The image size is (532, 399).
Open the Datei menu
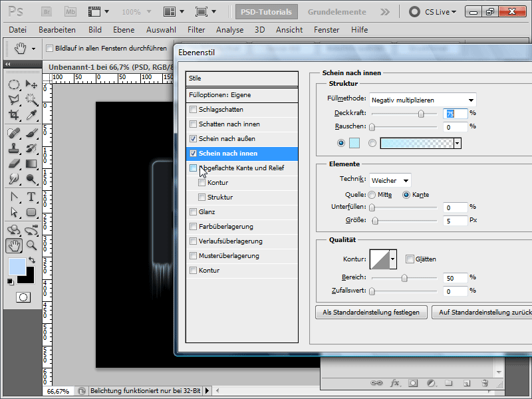(x=18, y=30)
